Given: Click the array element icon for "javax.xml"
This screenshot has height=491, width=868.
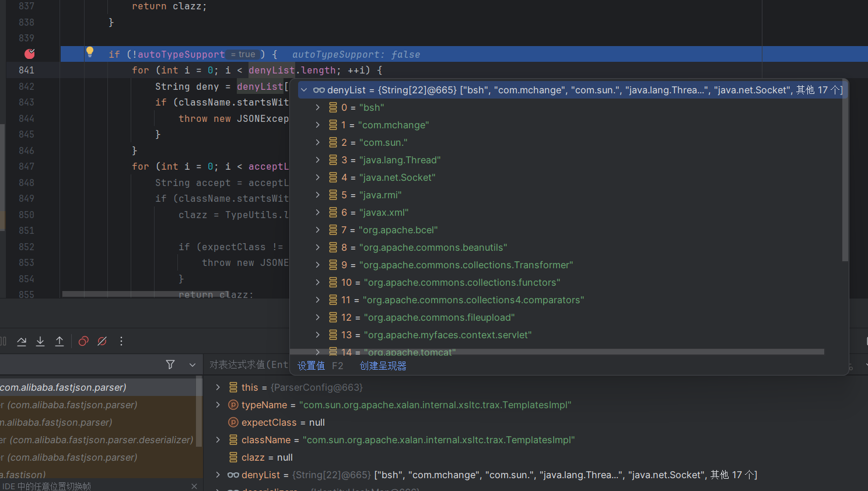Looking at the screenshot, I should (333, 212).
